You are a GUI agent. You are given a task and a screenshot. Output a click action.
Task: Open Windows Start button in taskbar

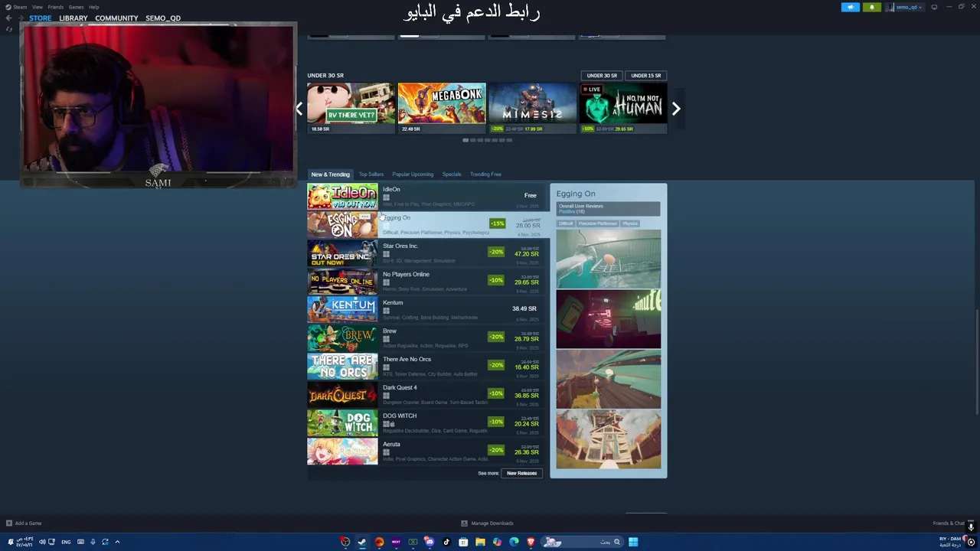633,542
